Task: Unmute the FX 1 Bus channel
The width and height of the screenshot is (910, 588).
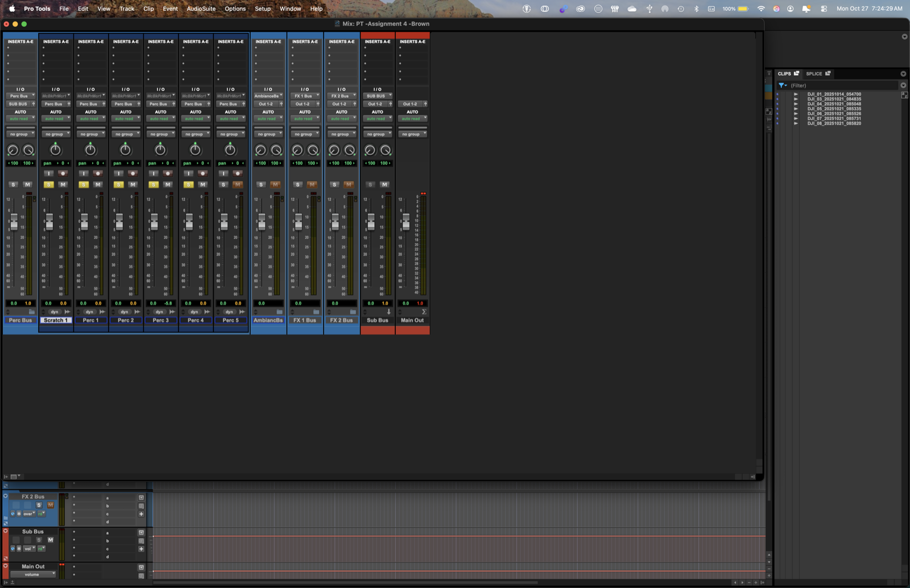Action: [x=312, y=184]
